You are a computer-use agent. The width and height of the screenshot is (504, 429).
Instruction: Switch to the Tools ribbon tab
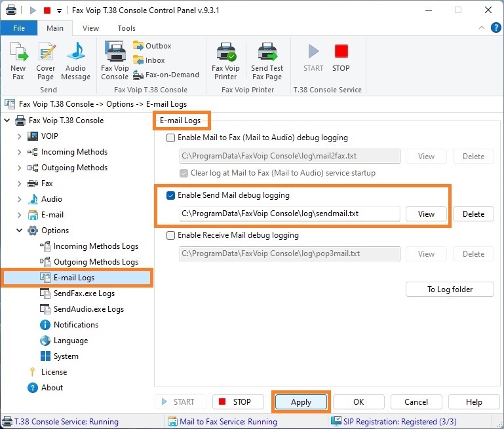126,28
